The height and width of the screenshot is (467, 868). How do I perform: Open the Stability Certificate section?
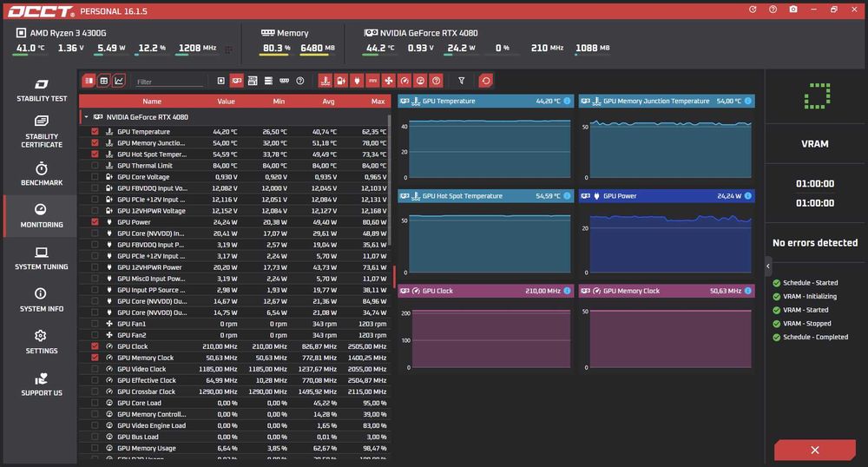point(42,132)
